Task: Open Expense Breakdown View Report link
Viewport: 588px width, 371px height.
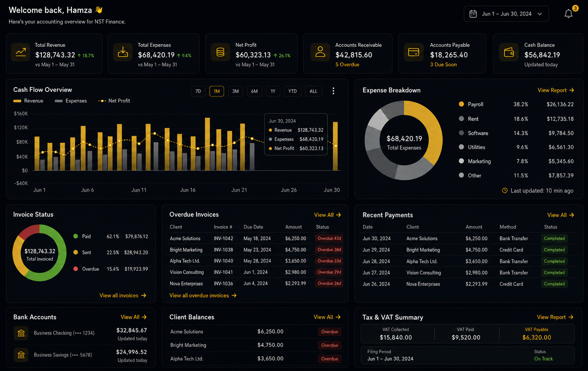Action: tap(556, 90)
